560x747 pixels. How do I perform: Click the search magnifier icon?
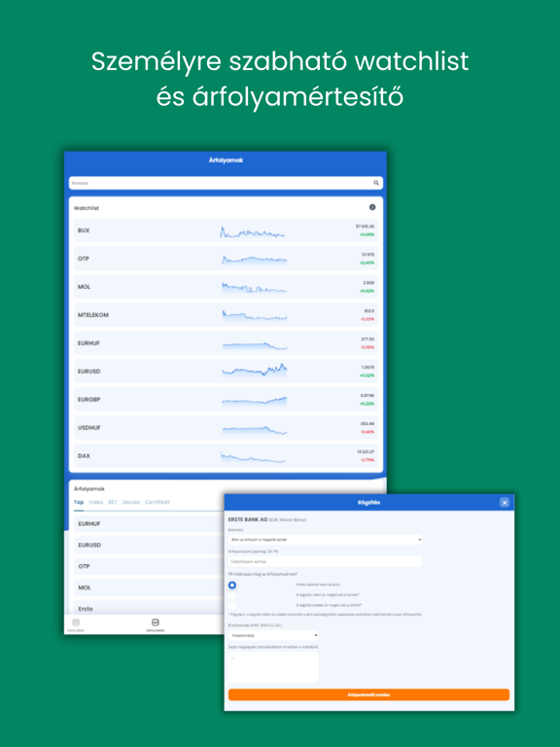click(x=376, y=183)
